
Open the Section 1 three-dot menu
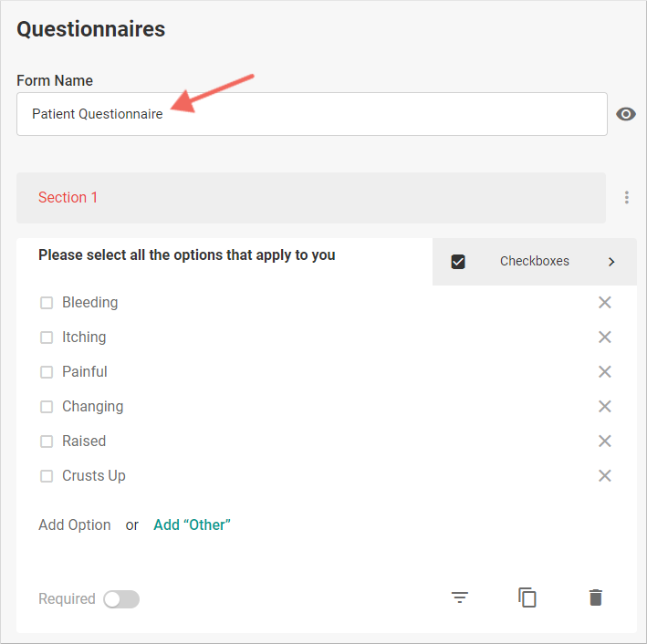pos(626,198)
